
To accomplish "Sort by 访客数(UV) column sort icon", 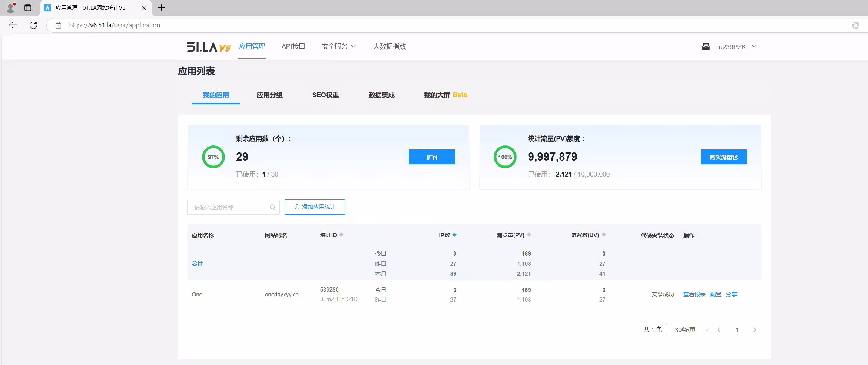I will (604, 234).
